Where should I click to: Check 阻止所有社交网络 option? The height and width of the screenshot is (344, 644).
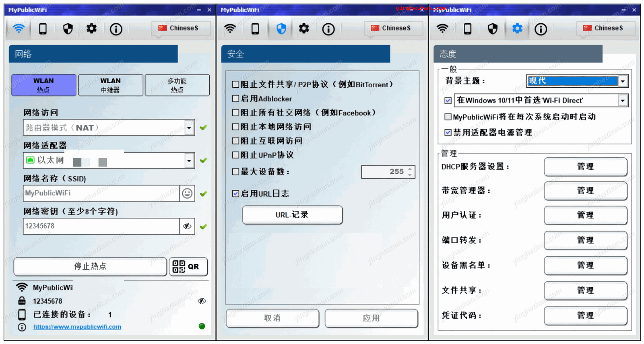point(236,113)
